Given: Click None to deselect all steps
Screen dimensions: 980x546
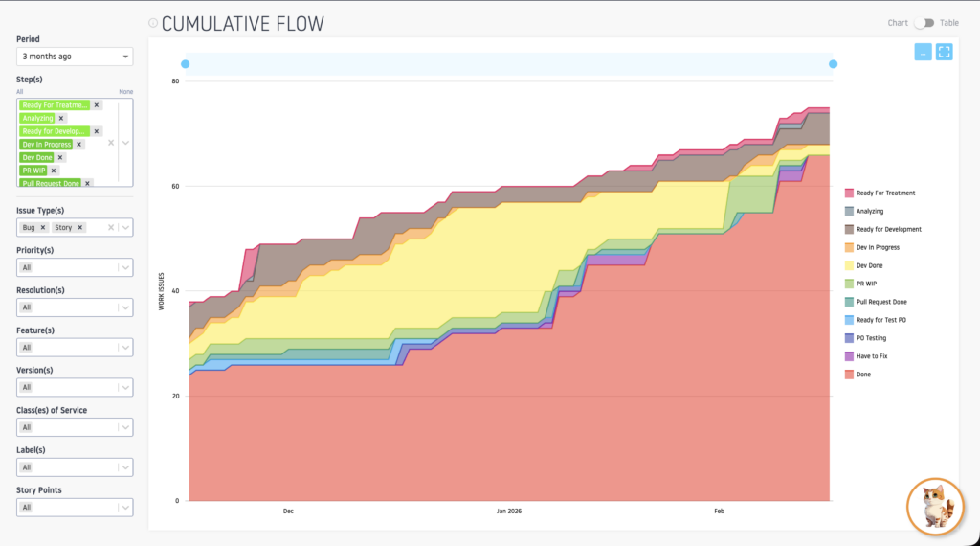Looking at the screenshot, I should (125, 92).
